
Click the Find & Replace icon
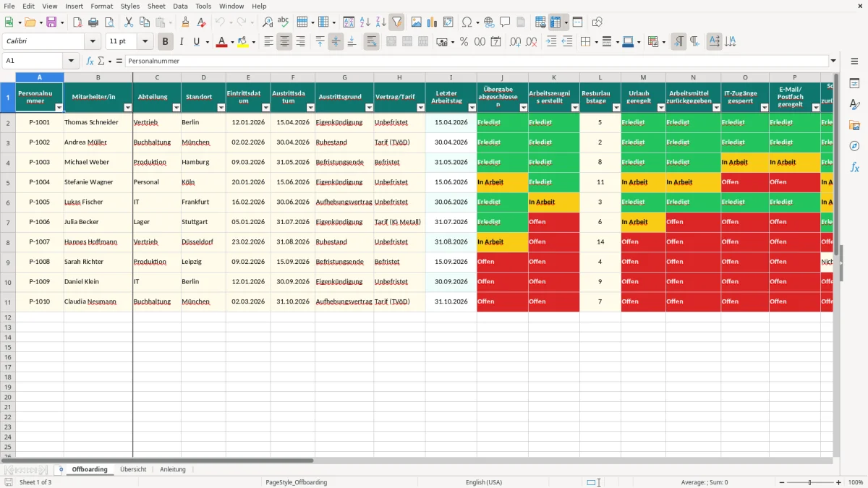(x=268, y=22)
